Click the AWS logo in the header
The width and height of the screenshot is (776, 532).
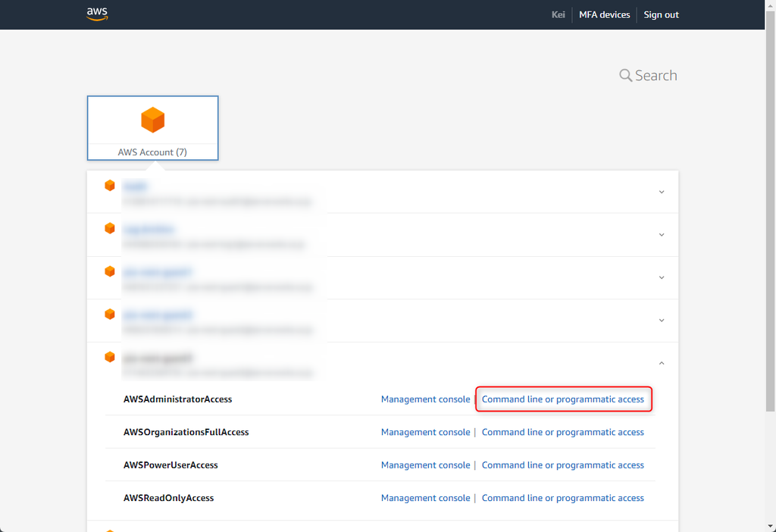point(97,14)
